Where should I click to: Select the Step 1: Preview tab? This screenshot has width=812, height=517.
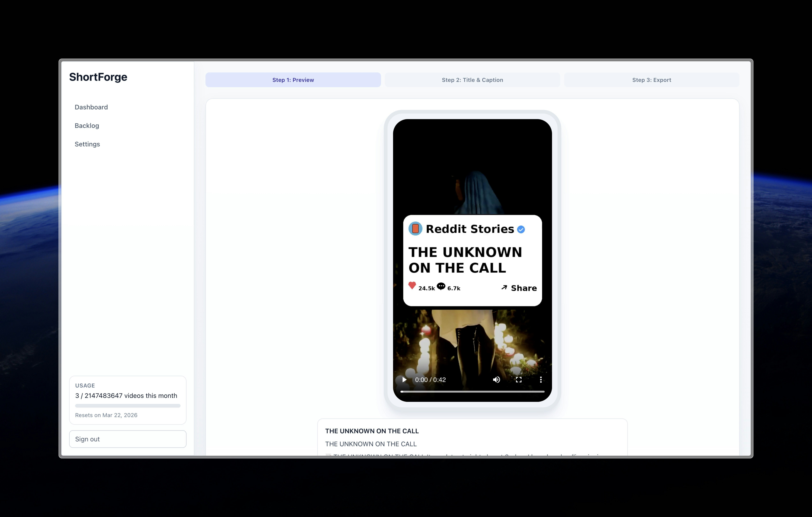point(293,80)
